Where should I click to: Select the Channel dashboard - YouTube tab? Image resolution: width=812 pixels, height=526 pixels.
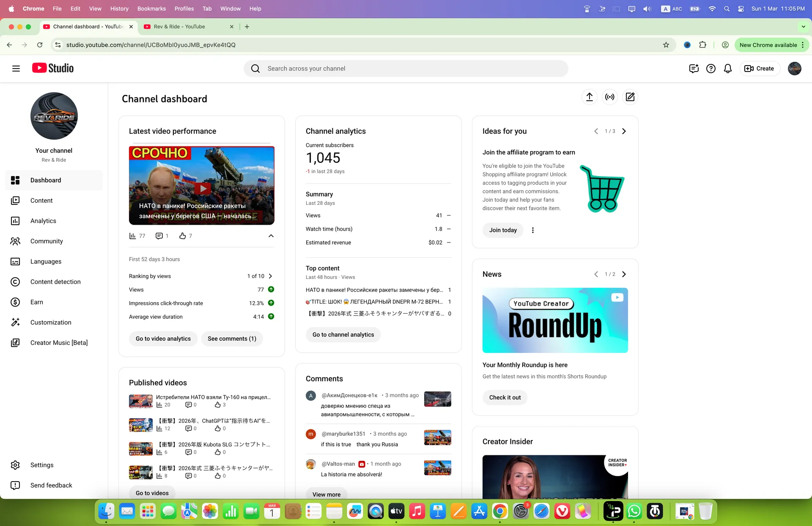click(88, 27)
